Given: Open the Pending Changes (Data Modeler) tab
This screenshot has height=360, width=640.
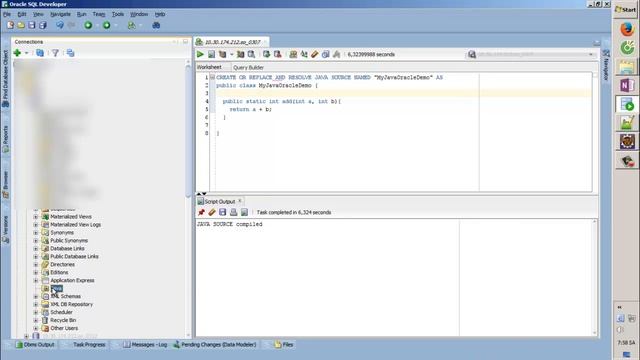Looking at the screenshot, I should pyautogui.click(x=215, y=344).
